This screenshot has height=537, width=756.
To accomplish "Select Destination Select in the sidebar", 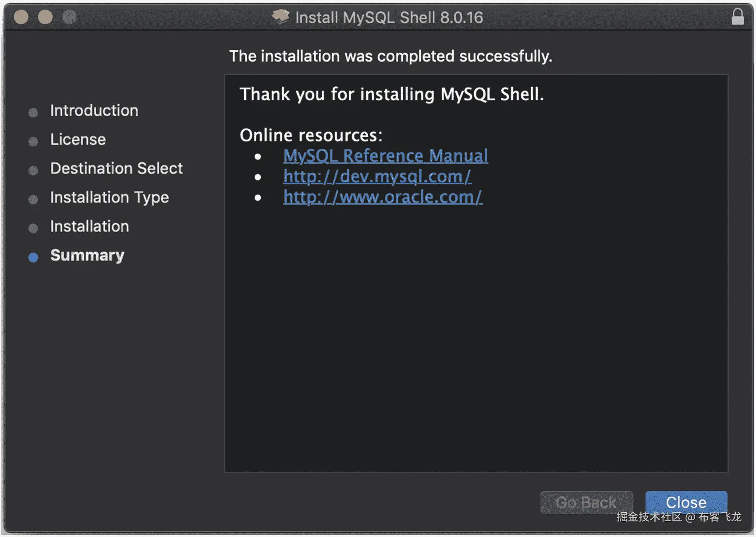I will pyautogui.click(x=116, y=168).
